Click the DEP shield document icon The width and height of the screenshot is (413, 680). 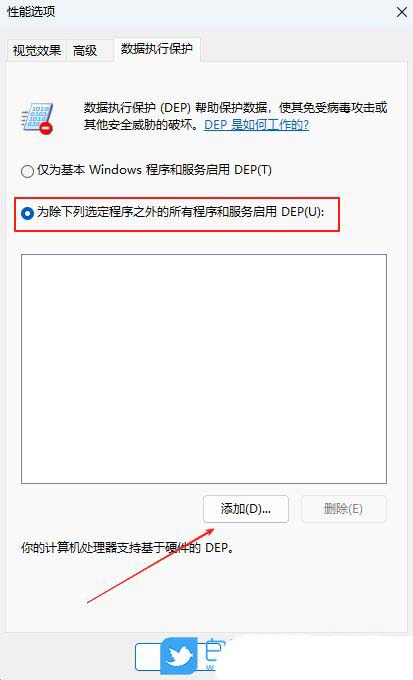pos(37,118)
